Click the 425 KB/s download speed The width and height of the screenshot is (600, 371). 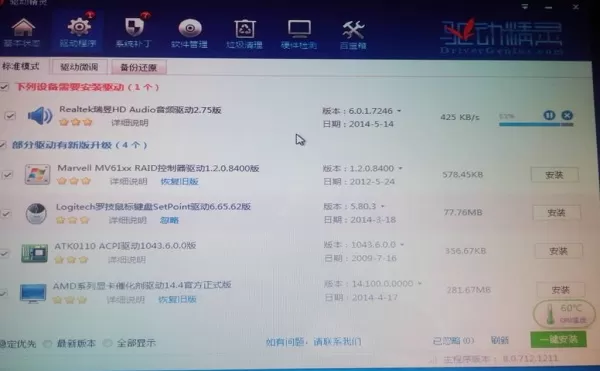click(x=460, y=117)
